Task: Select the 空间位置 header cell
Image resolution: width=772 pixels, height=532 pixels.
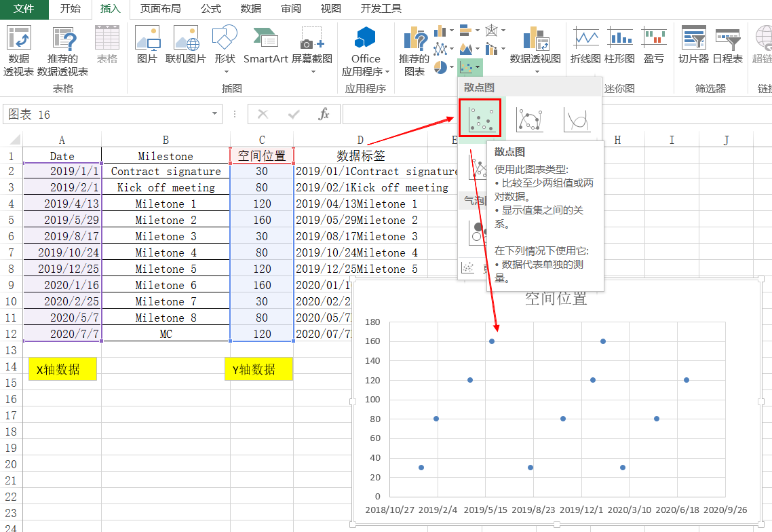Action: pos(262,155)
